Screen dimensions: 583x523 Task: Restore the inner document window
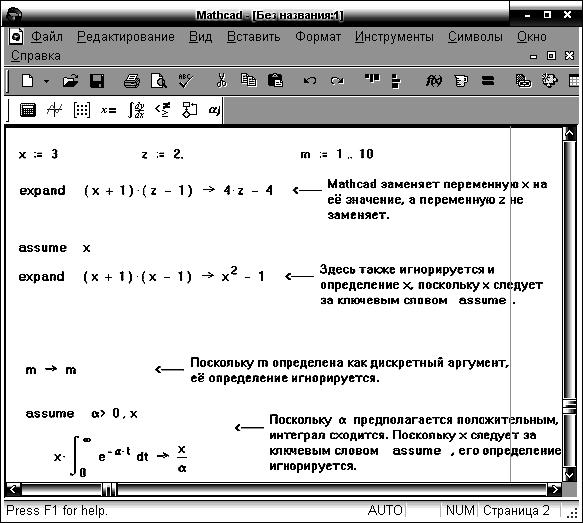coord(551,56)
